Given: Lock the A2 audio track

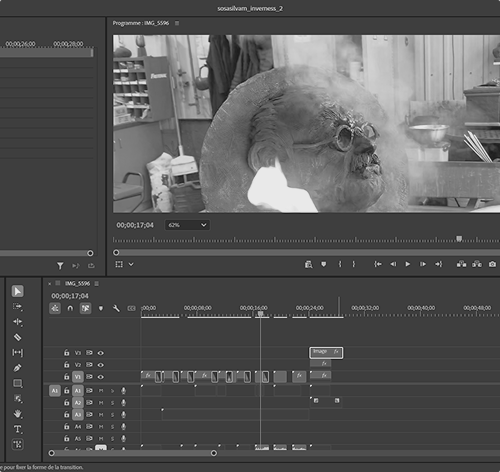Looking at the screenshot, I should click(67, 402).
